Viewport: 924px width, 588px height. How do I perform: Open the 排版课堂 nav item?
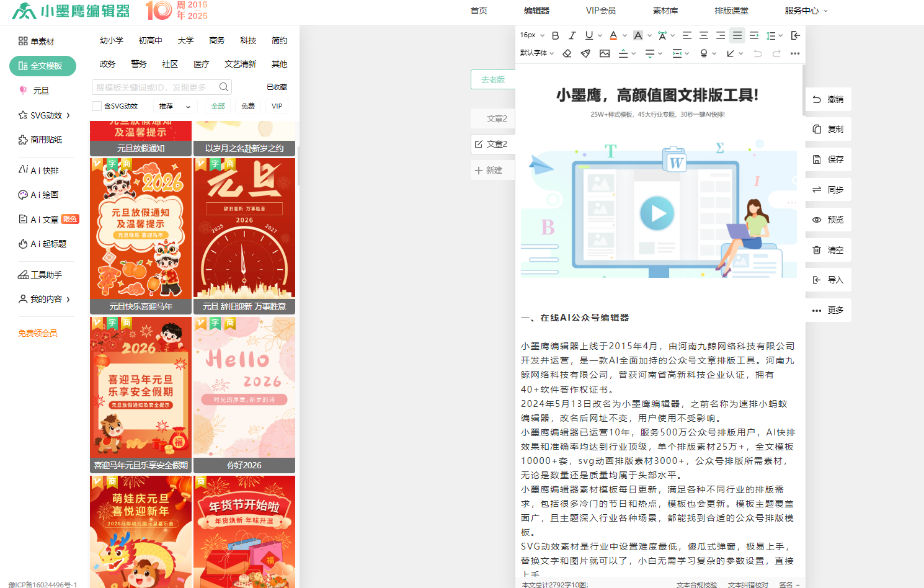pos(731,11)
